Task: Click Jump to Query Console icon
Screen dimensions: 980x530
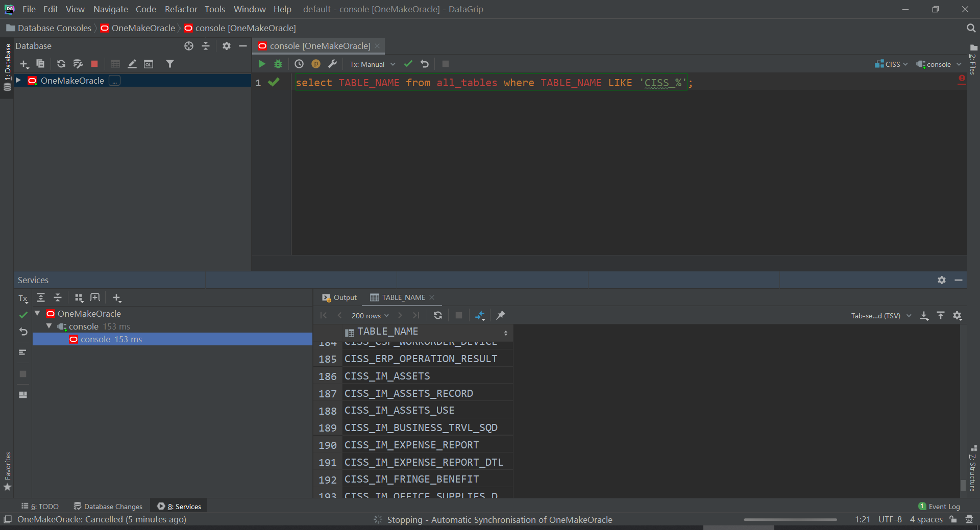Action: tap(149, 64)
